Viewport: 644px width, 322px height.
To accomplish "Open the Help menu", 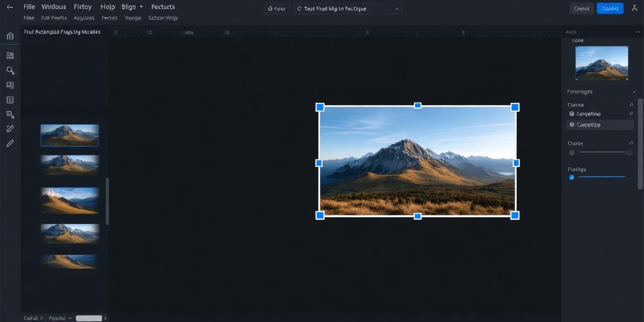I will [x=107, y=7].
